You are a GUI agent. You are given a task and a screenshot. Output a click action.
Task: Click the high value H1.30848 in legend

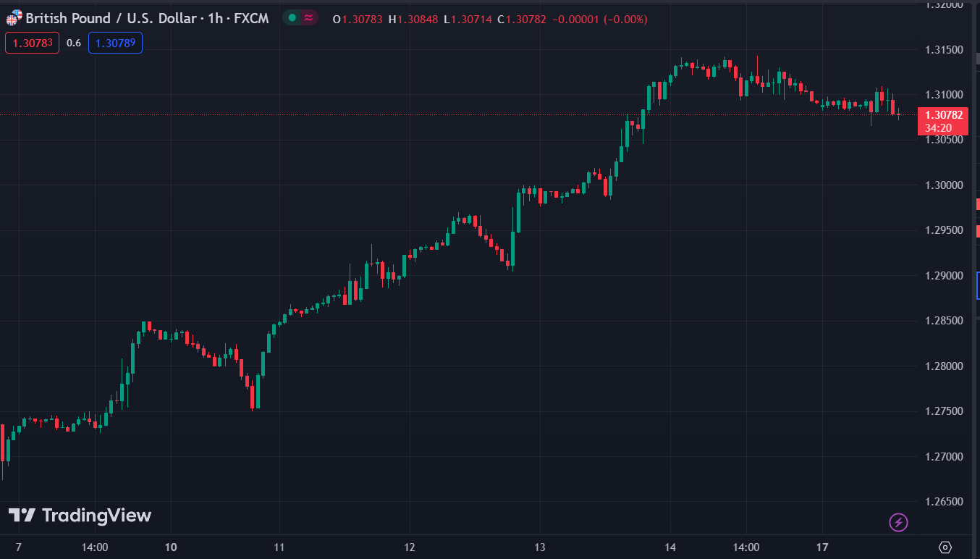413,19
